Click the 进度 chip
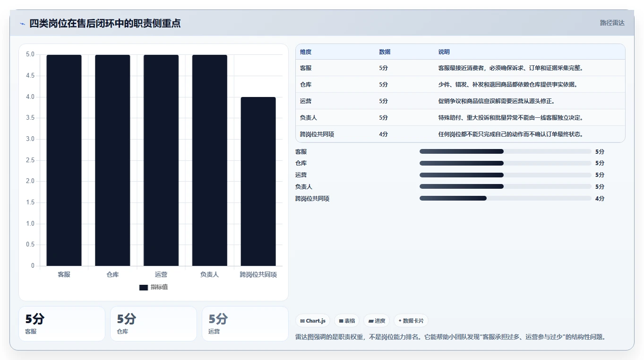Image resolution: width=644 pixels, height=360 pixels. [377, 321]
